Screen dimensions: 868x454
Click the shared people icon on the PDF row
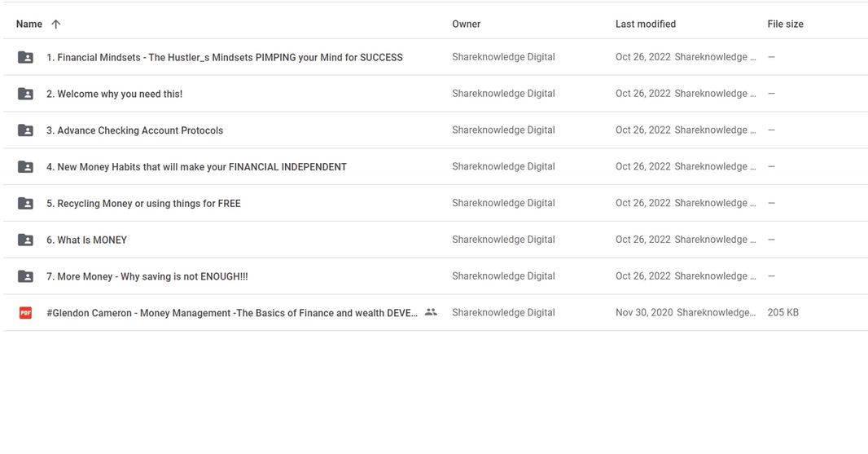[x=431, y=312]
